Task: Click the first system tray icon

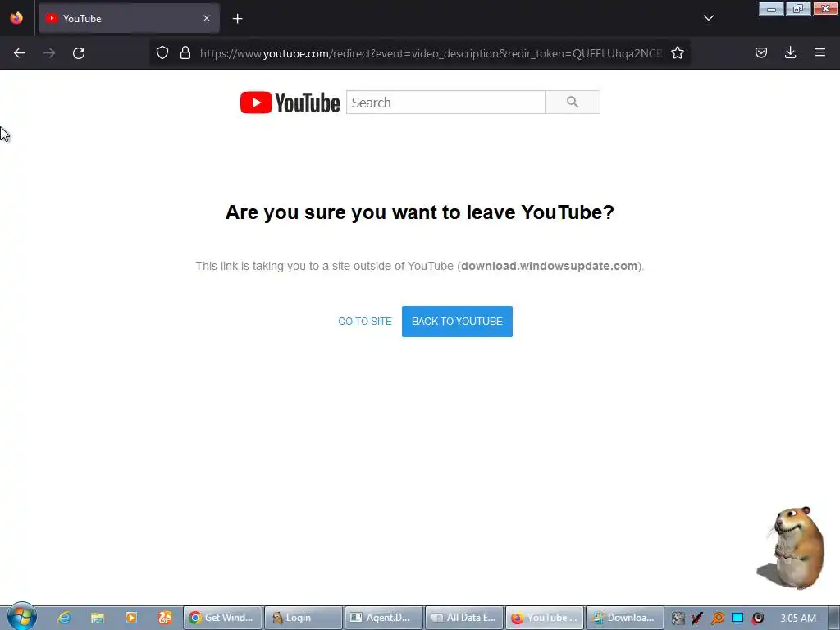Action: tap(678, 619)
